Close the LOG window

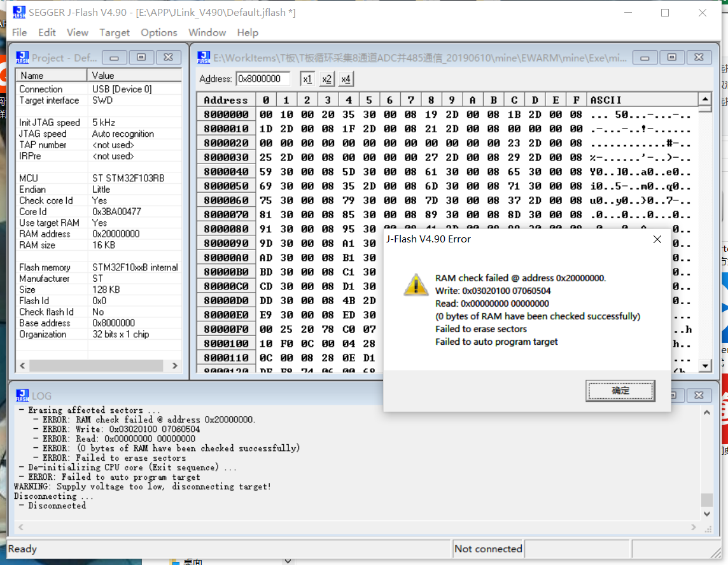coord(699,396)
